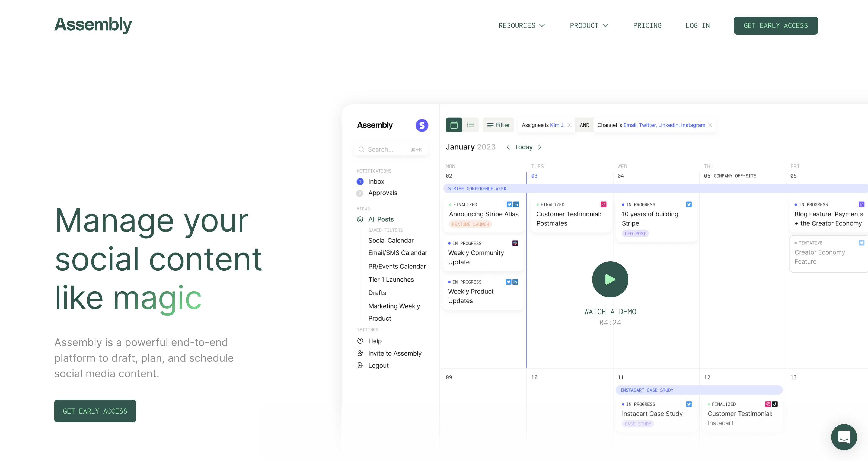Open the Weekly Product Updates post
Viewport: 868px width, 461px height.
click(483, 292)
